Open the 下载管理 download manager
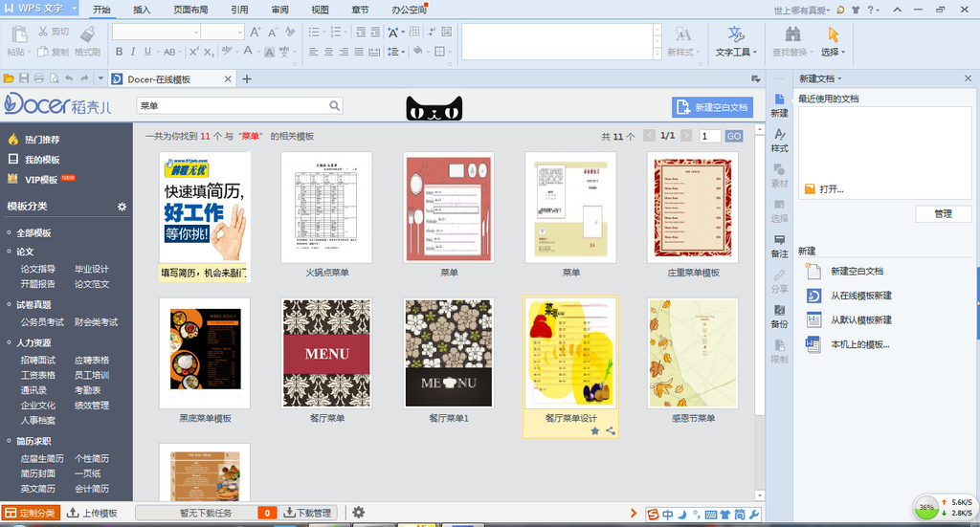 (x=307, y=513)
